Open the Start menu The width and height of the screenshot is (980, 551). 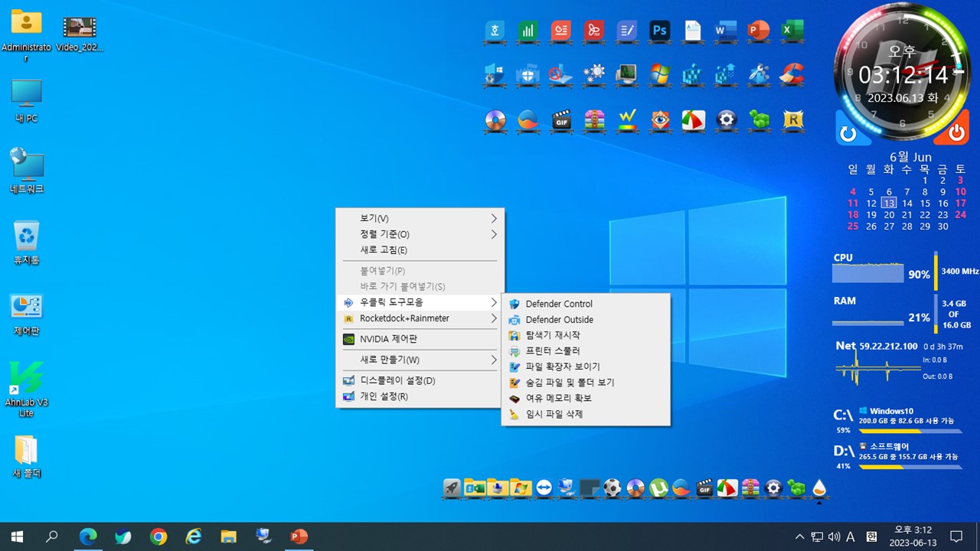[x=17, y=536]
